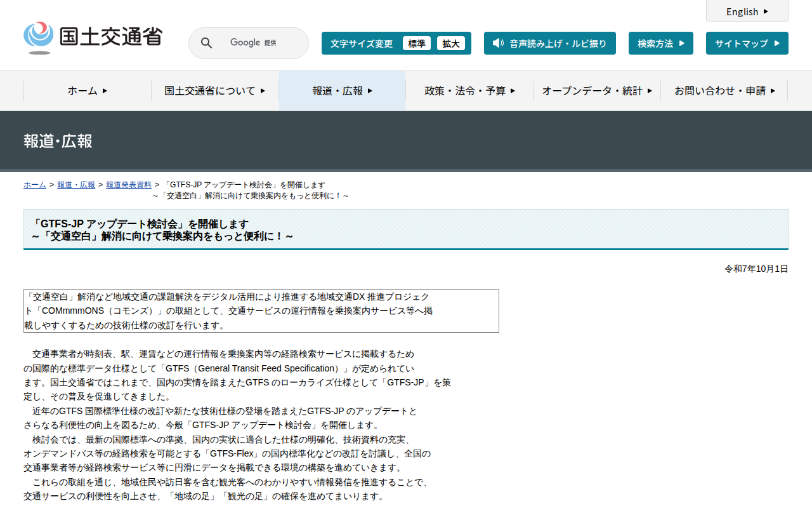Open the お問い合わせ・申請 menu item
The width and height of the screenshot is (812, 508).
click(724, 91)
